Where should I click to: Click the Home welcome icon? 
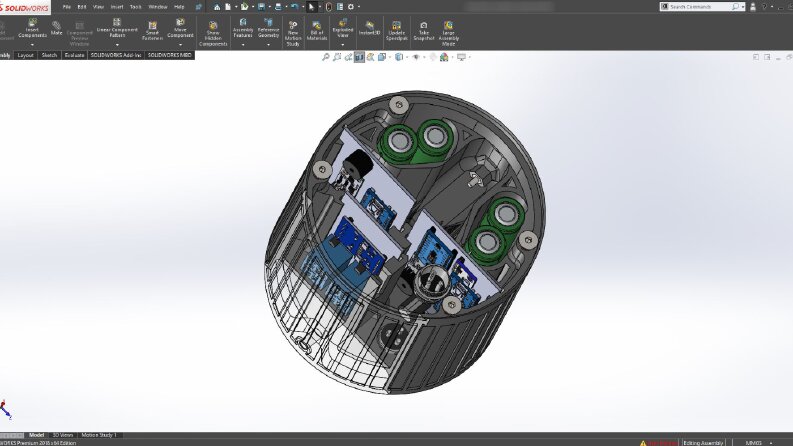(217, 7)
